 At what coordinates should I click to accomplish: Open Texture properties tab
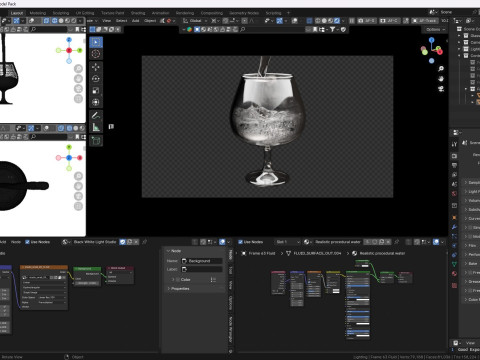[454, 285]
